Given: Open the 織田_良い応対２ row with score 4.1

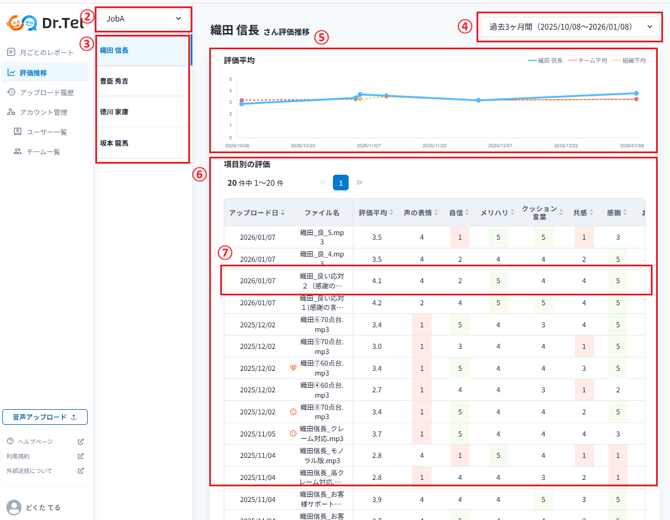Looking at the screenshot, I should click(x=321, y=281).
